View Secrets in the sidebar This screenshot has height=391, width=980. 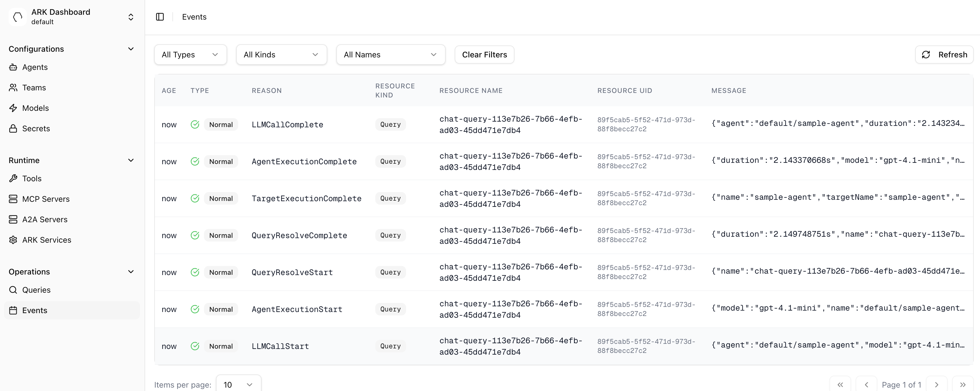click(36, 128)
